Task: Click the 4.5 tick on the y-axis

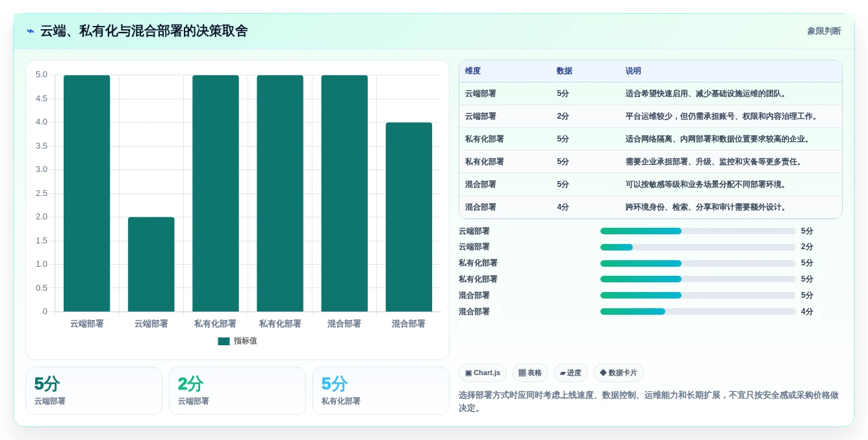Action: [41, 99]
